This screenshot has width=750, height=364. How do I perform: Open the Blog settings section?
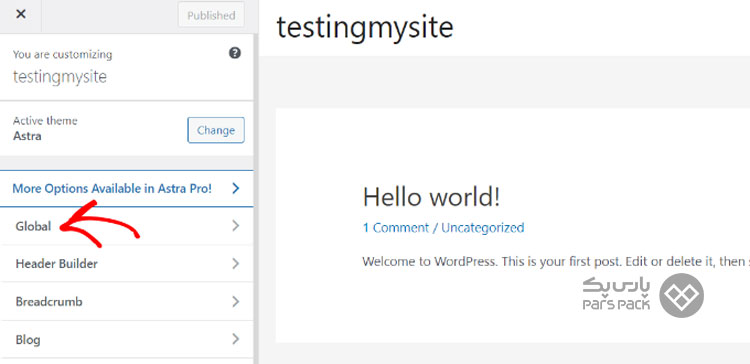(126, 340)
